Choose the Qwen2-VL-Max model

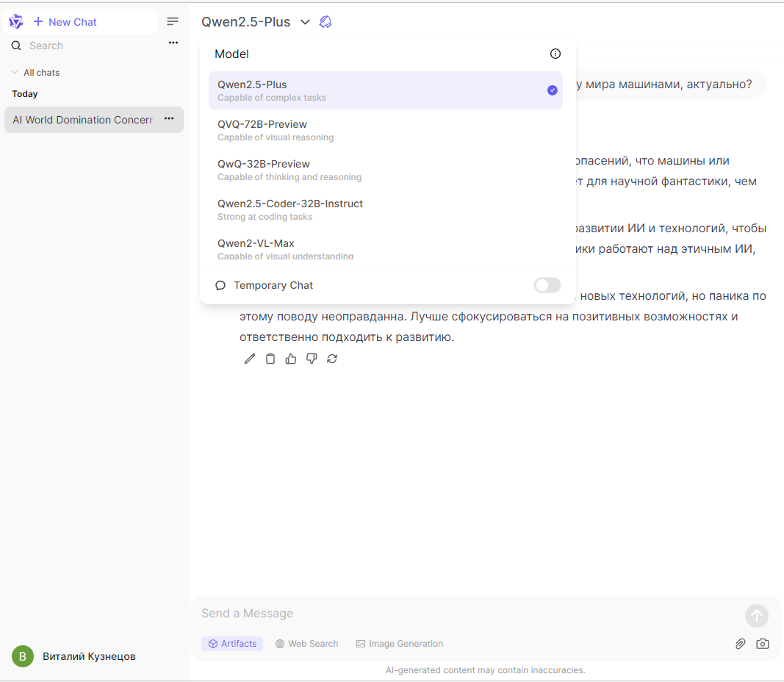[386, 248]
